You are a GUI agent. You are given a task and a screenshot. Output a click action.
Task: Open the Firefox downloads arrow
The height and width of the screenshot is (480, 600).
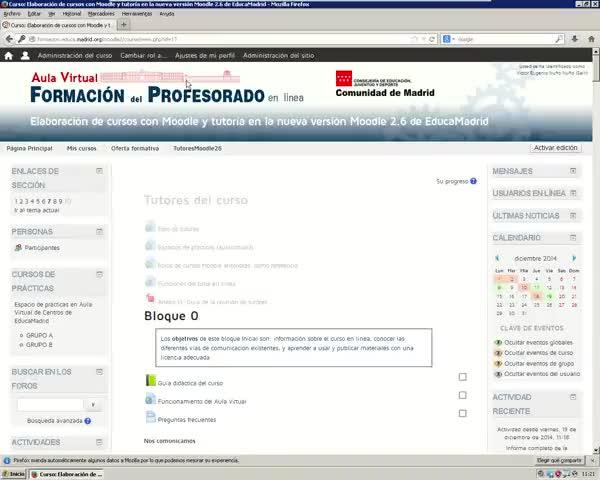(574, 39)
